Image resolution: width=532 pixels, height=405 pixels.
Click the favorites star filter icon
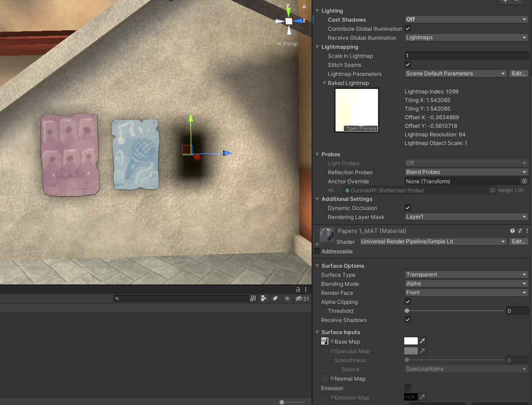click(287, 298)
